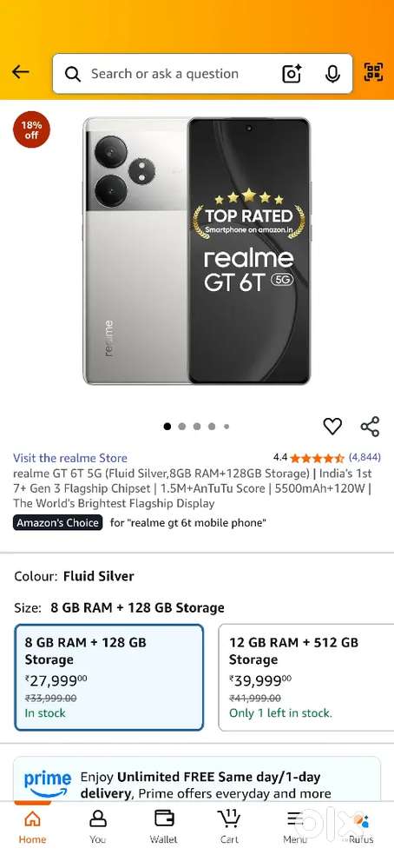Add to wishlist with heart icon
Image resolution: width=394 pixels, height=868 pixels.
click(332, 427)
